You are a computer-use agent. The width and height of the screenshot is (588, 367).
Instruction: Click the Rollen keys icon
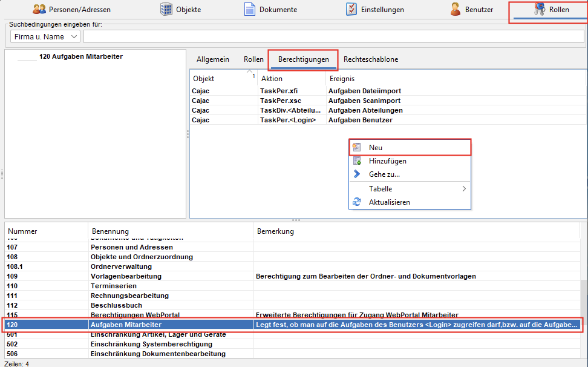click(539, 9)
